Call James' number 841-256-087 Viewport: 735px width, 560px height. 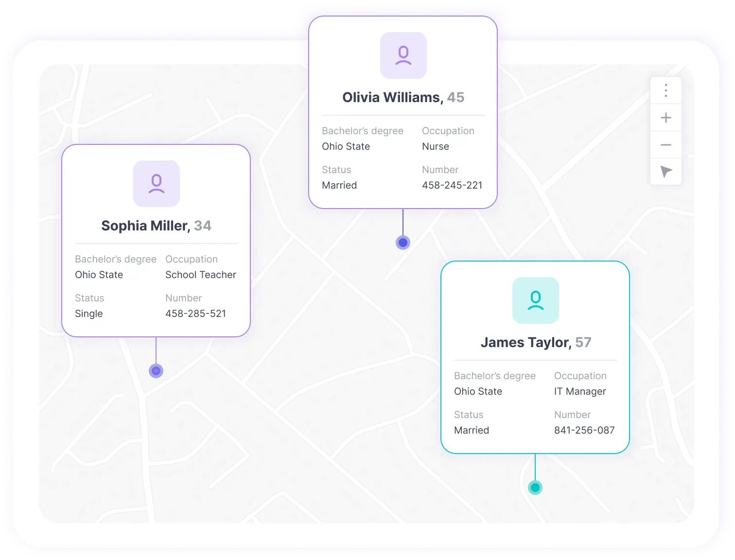point(584,430)
